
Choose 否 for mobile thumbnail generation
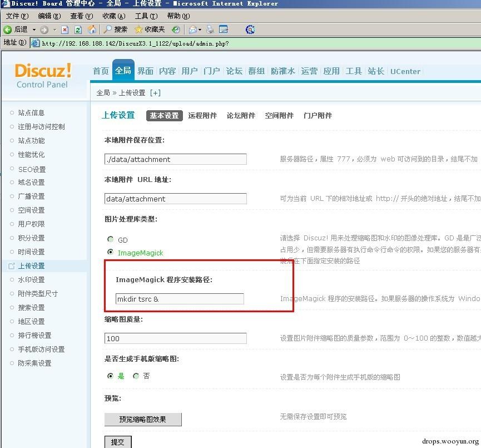[136, 376]
